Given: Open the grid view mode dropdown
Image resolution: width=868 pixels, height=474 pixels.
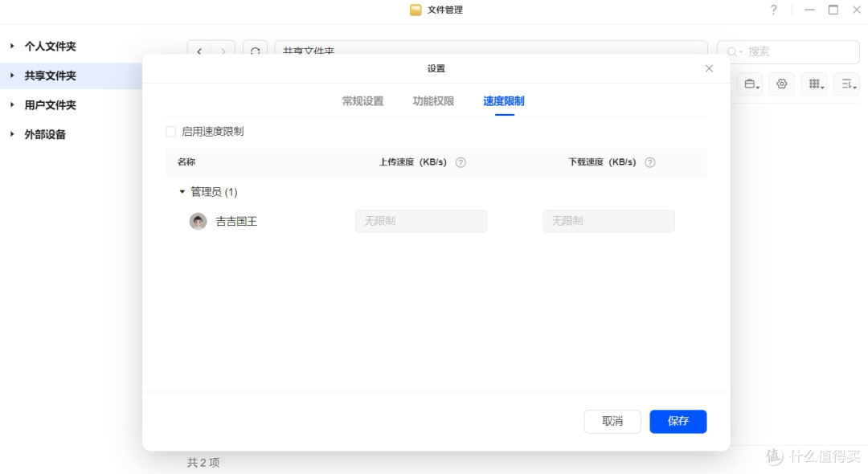Looking at the screenshot, I should 815,84.
